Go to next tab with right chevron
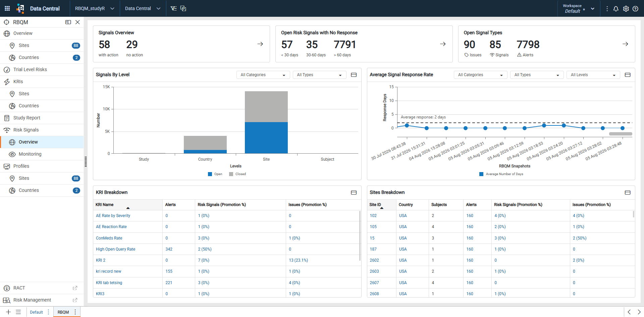 tap(639, 312)
